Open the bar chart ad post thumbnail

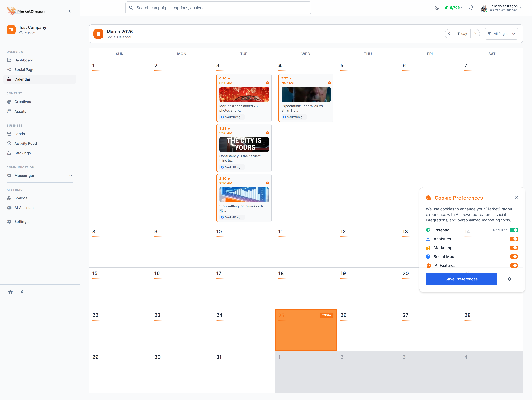(x=244, y=195)
